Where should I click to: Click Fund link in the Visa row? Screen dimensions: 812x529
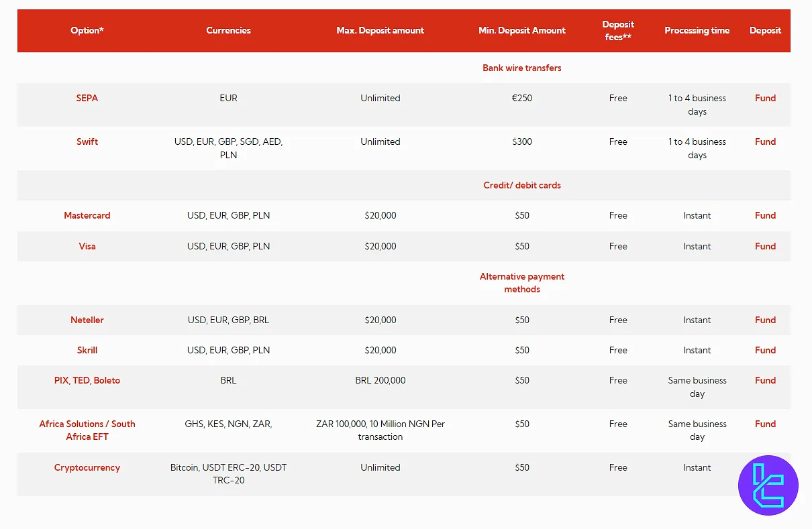[765, 246]
